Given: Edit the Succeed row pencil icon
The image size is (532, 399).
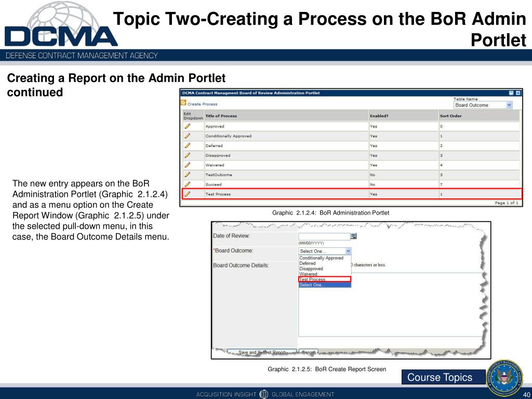Looking at the screenshot, I should [x=187, y=184].
